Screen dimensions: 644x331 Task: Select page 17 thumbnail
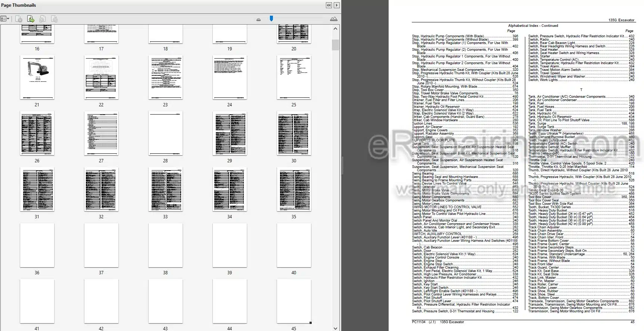(101, 34)
